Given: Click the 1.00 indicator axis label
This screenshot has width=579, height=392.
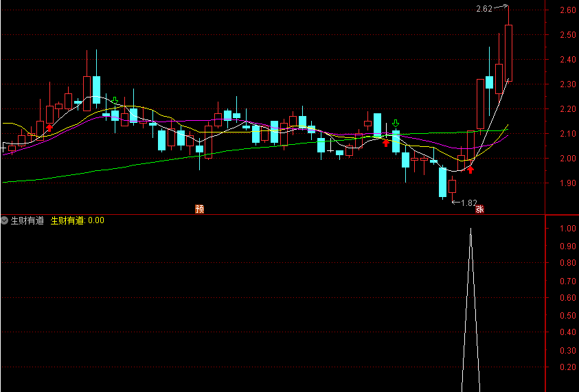Looking at the screenshot, I should point(568,229).
